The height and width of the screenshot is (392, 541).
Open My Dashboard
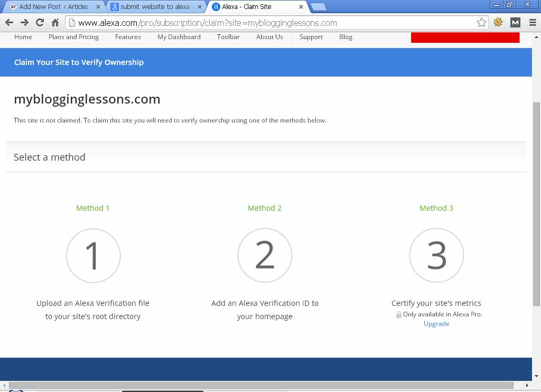coord(179,37)
